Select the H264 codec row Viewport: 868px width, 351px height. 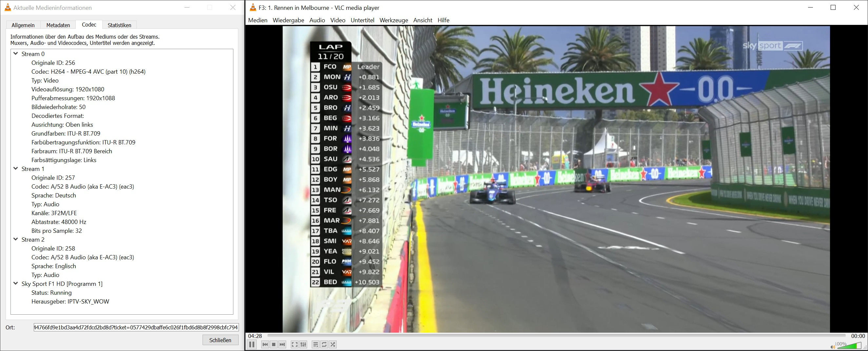88,71
